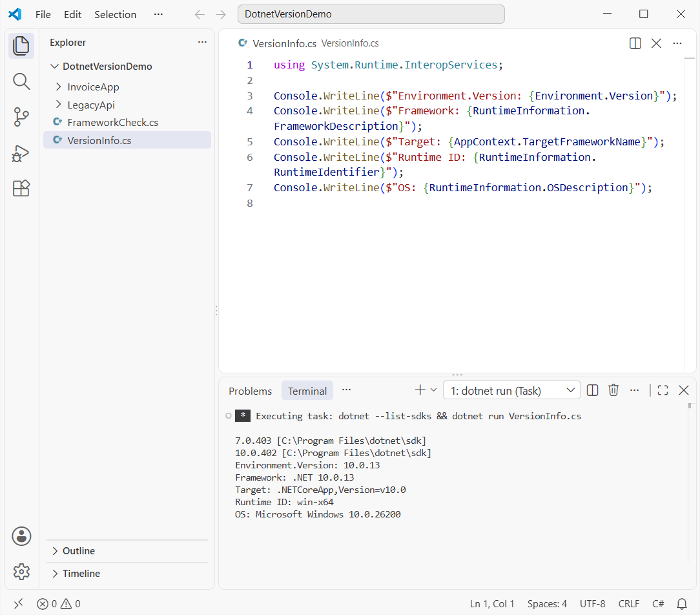Create a new terminal with plus icon

420,390
